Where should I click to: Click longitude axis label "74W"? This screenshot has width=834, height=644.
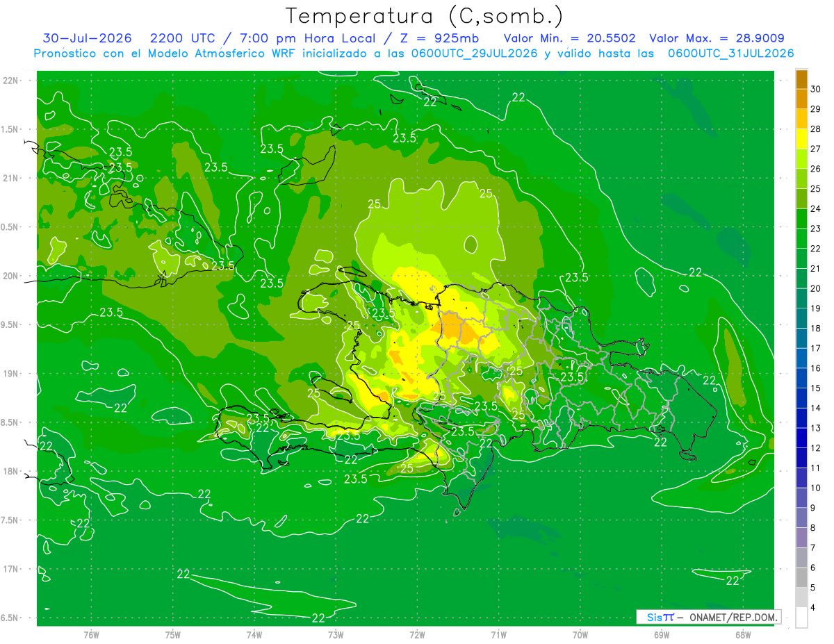pyautogui.click(x=254, y=634)
